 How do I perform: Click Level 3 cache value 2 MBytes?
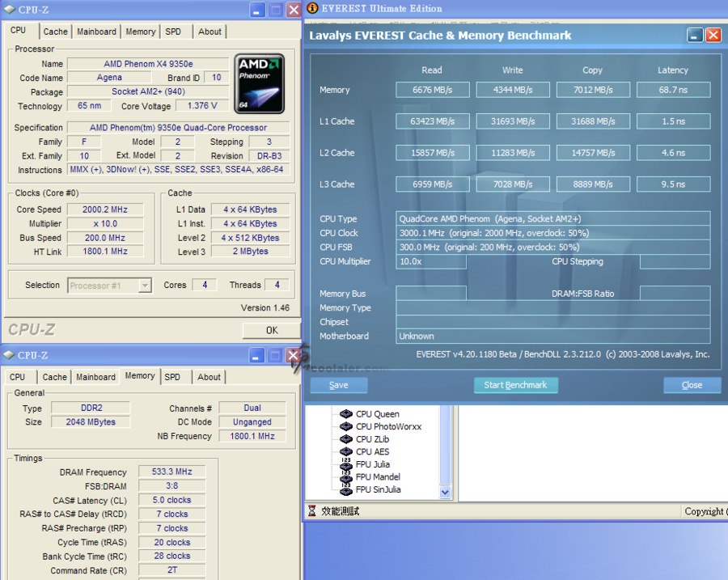click(250, 252)
